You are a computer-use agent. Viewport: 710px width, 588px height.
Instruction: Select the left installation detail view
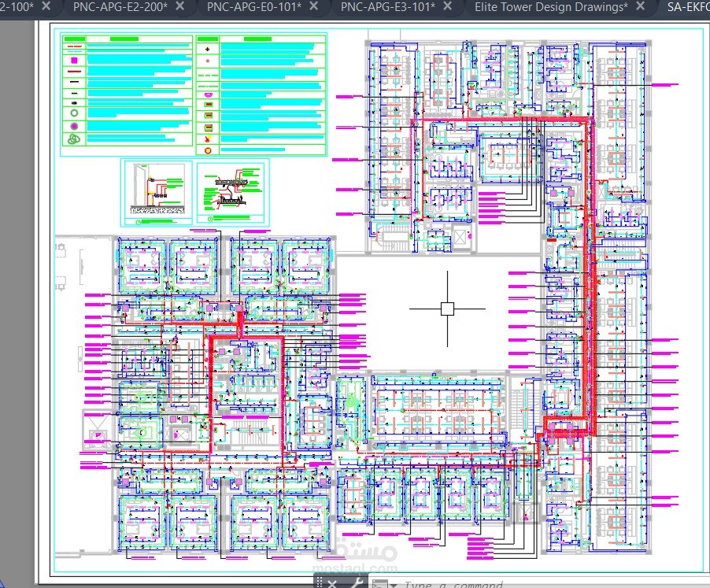click(157, 193)
